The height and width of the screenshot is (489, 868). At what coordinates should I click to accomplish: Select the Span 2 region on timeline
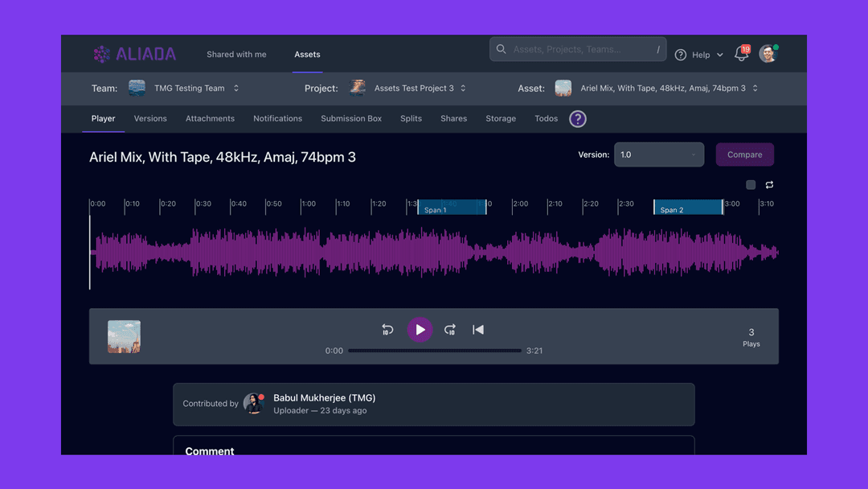click(688, 208)
